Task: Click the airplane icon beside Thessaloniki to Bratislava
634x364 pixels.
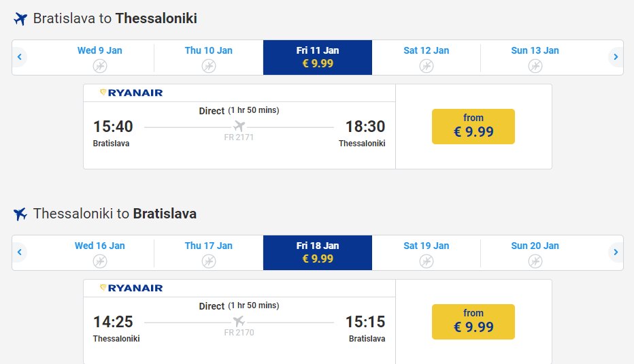Action: click(20, 214)
